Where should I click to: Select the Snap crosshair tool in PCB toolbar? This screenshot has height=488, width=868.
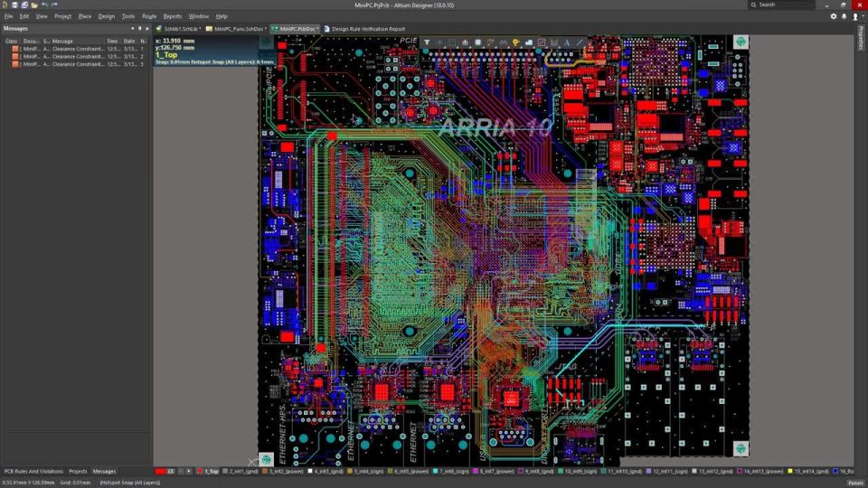(x=439, y=42)
